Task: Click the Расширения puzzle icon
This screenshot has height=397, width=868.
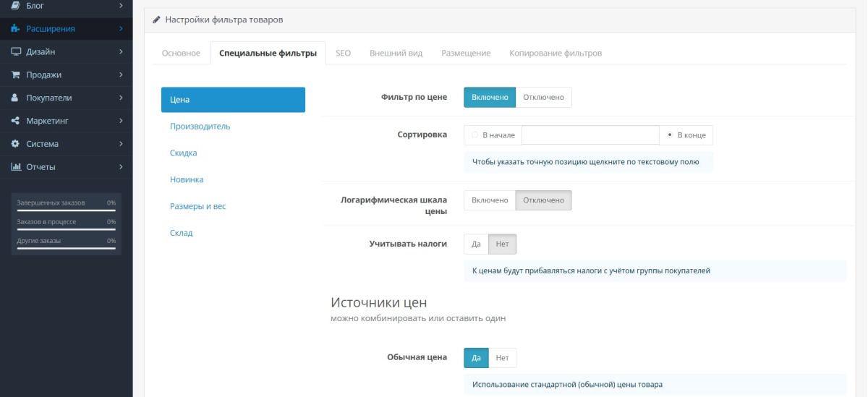Action: (16, 29)
